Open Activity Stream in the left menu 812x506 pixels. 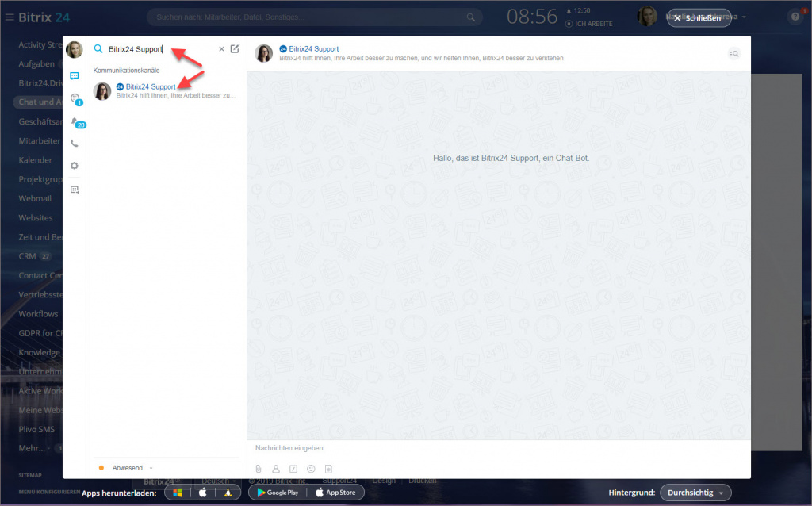click(x=40, y=44)
